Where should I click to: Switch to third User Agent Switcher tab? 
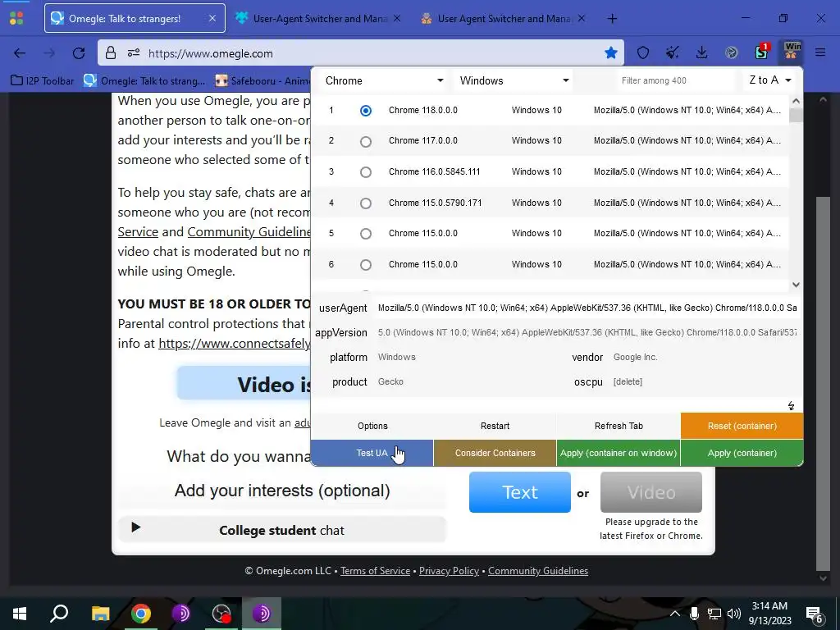tap(504, 18)
